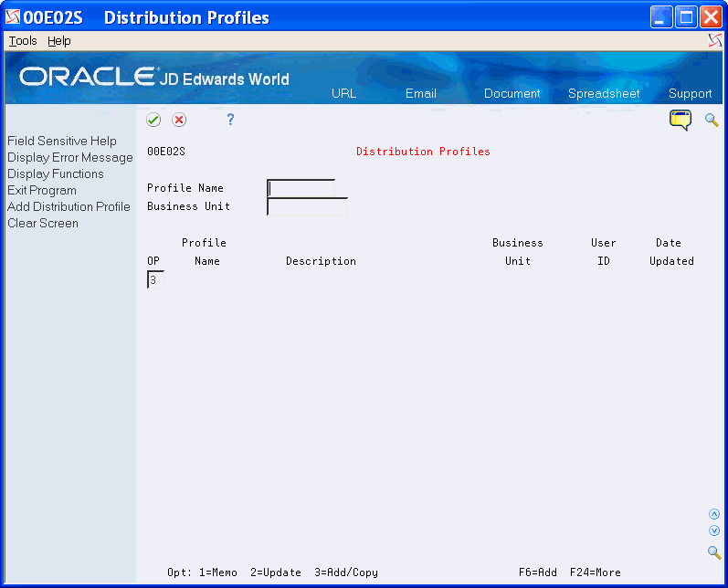The image size is (728, 588).
Task: Select Display Error Message
Action: point(70,157)
